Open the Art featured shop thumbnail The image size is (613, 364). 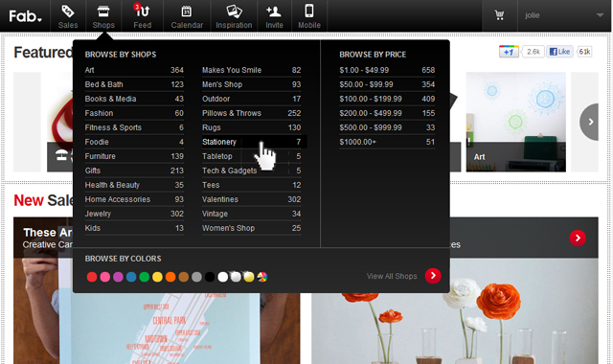coord(515,122)
